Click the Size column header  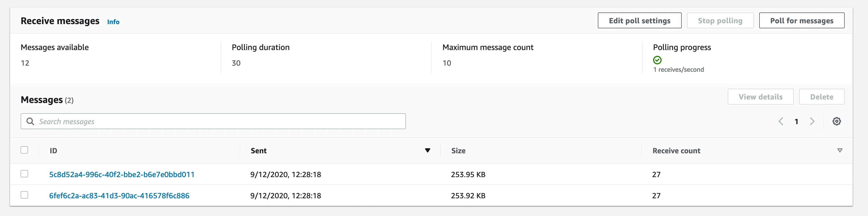[458, 151]
